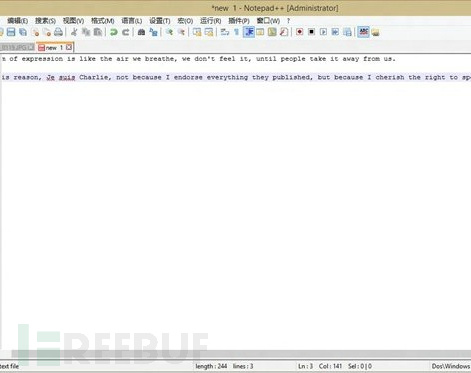Open the Document Map icon
Image resolution: width=471 pixels, height=373 pixels.
[x=272, y=32]
